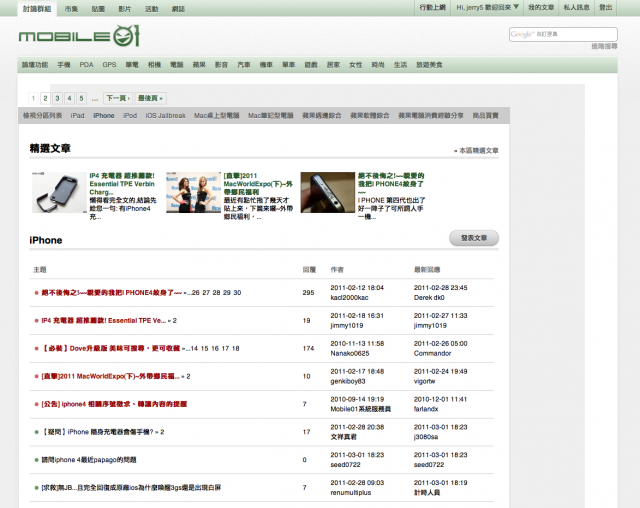The width and height of the screenshot is (640, 508).
Task: Open the 遊戲 category in green navbar
Action: tap(311, 64)
